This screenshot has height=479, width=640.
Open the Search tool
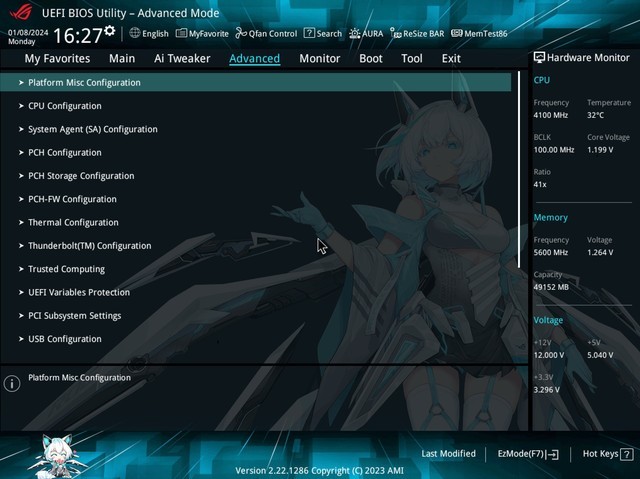(x=322, y=33)
